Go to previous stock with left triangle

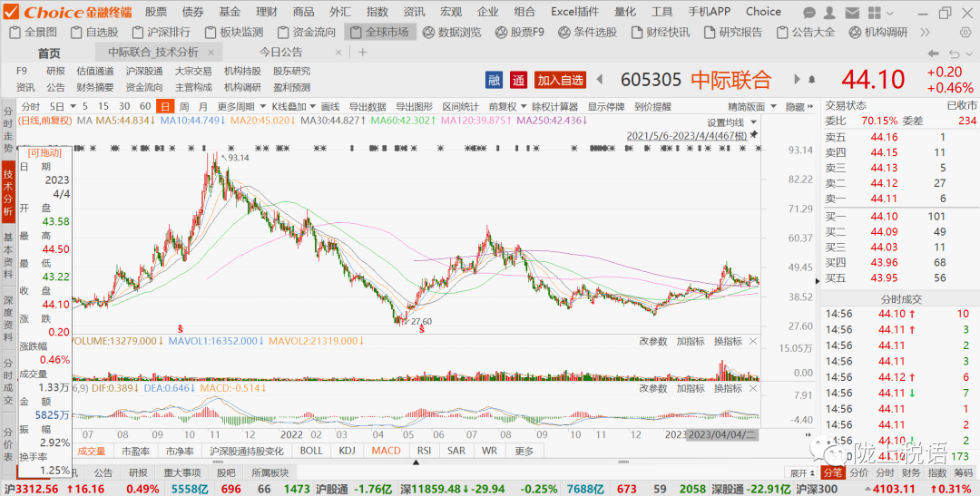coord(600,79)
